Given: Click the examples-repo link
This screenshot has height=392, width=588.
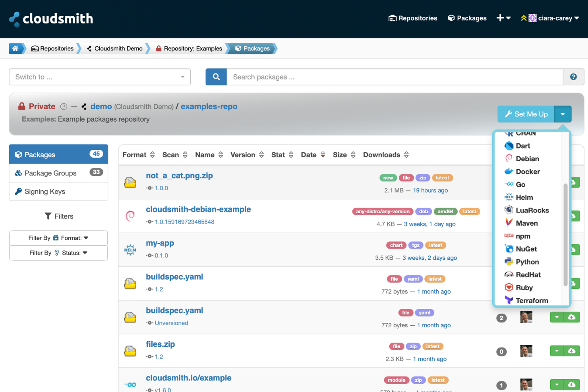Looking at the screenshot, I should click(209, 106).
